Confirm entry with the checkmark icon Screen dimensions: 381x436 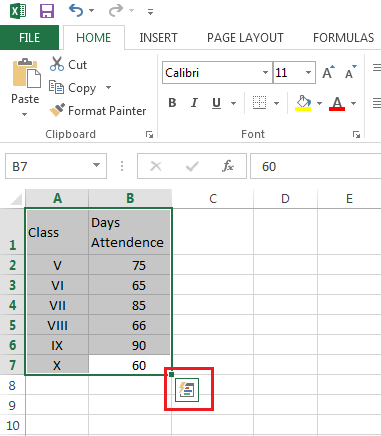click(x=192, y=166)
